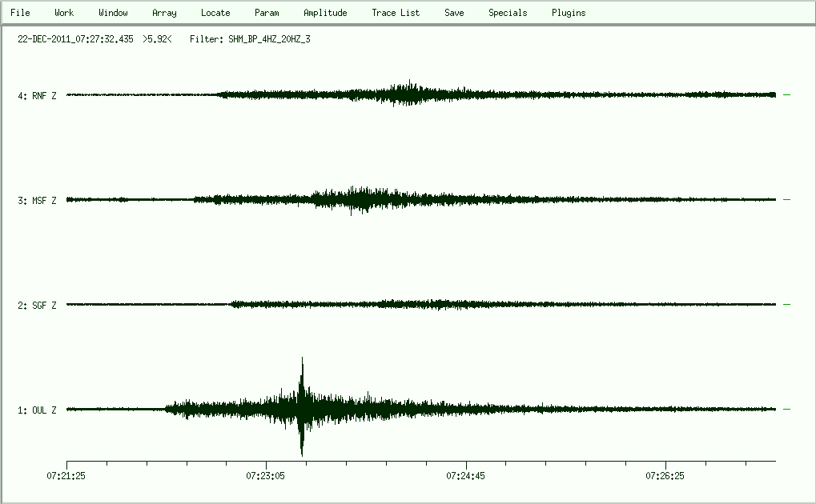The height and width of the screenshot is (504, 816).
Task: Open the File menu
Action: [20, 13]
